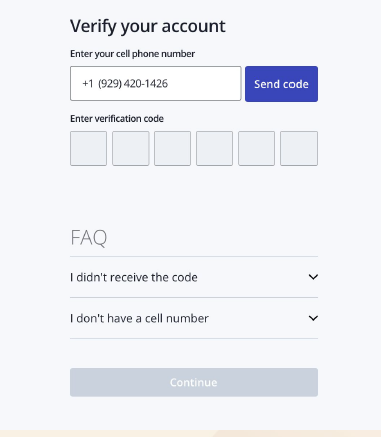Screen dimensions: 381x437
Task: Select the second verification code box
Action: tap(131, 148)
